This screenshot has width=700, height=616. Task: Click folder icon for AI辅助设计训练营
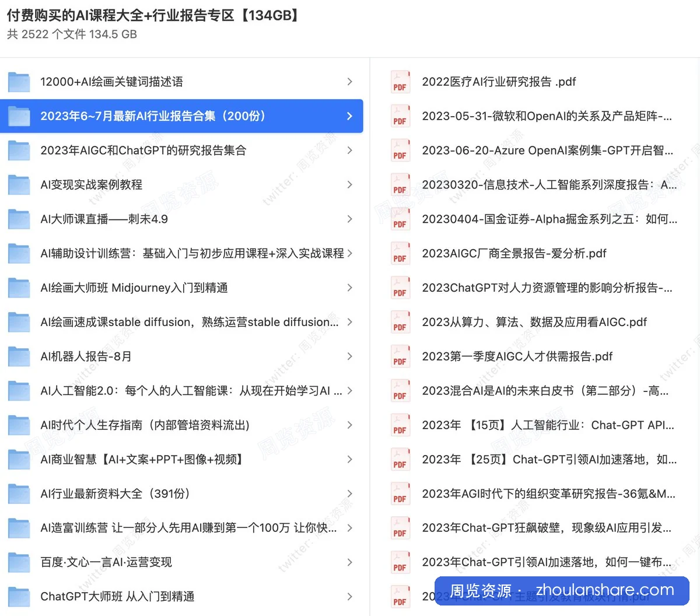point(19,254)
